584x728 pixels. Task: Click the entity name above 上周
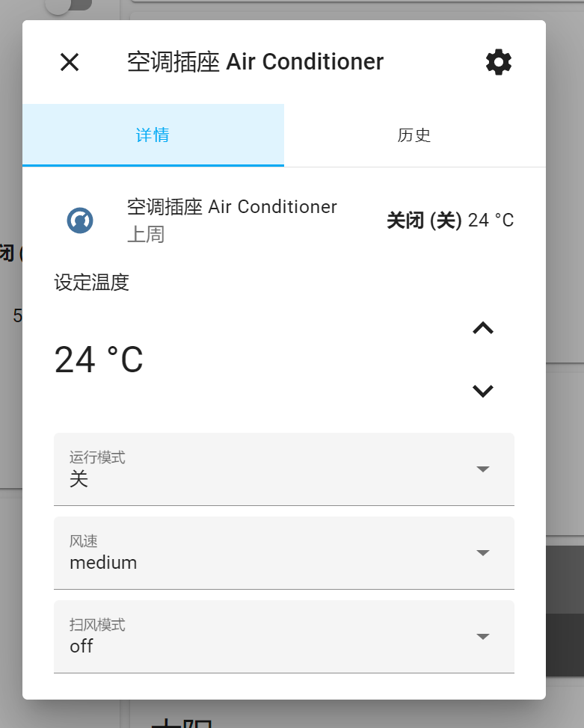point(232,207)
